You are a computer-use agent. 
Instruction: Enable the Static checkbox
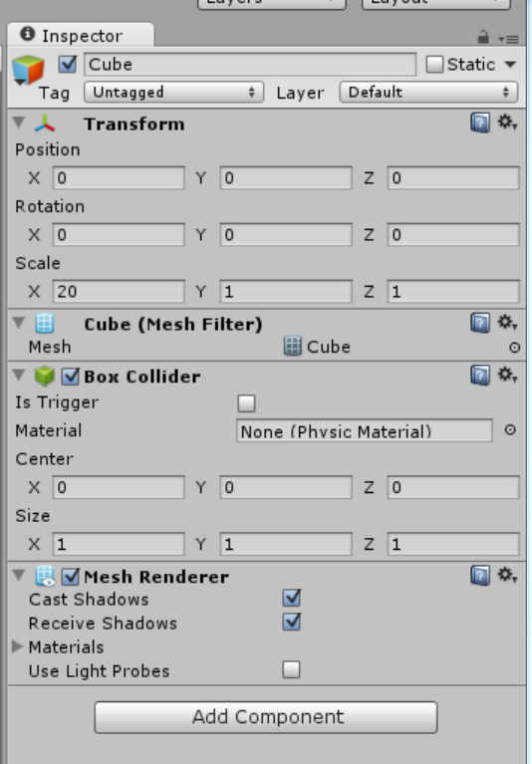434,65
